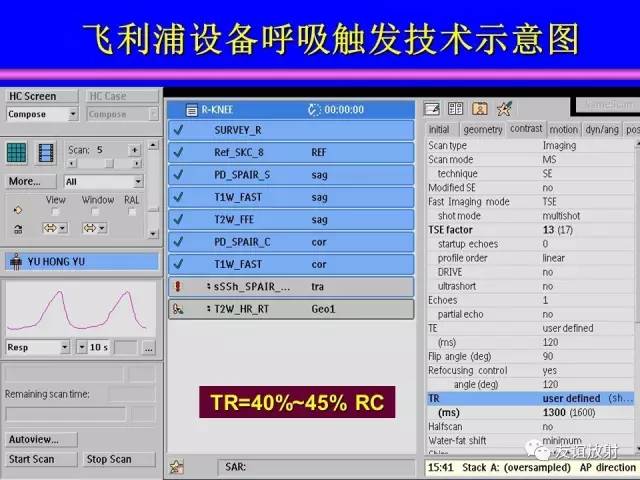This screenshot has width=640, height=480.
Task: Switch to the motion tab
Action: coord(563,129)
